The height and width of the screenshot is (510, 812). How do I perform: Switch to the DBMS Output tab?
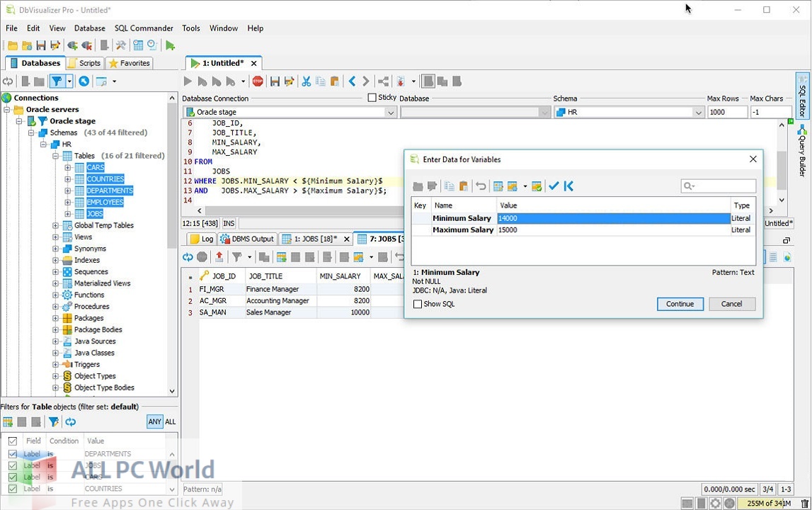(x=247, y=239)
